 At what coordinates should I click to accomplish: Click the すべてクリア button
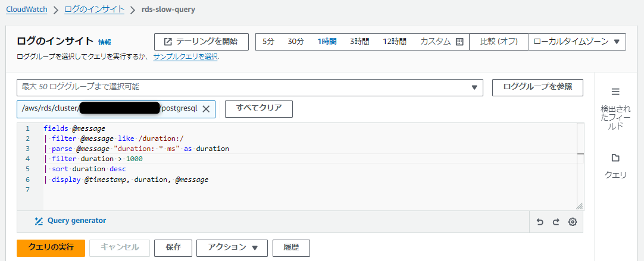tap(259, 108)
